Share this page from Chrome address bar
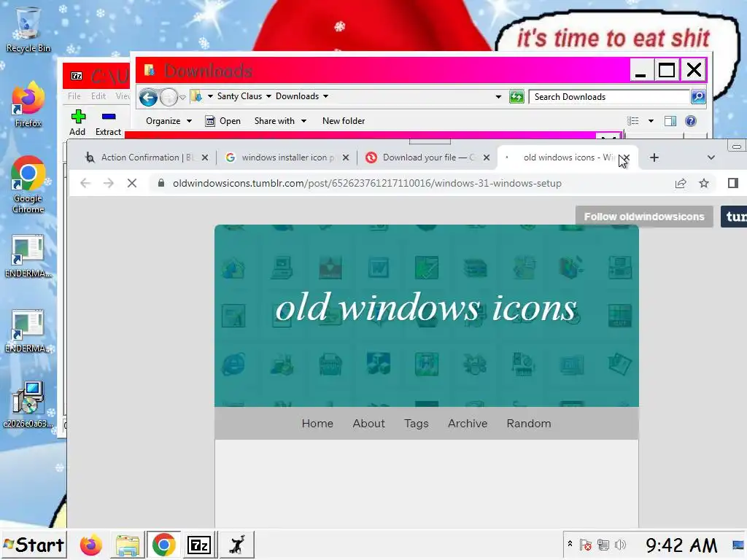 [x=681, y=183]
